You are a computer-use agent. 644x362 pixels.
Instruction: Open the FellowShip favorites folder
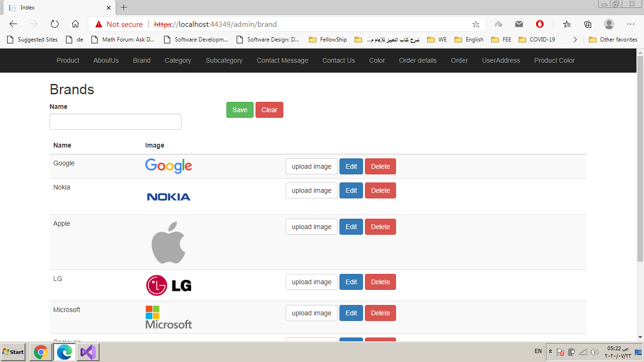pos(328,40)
